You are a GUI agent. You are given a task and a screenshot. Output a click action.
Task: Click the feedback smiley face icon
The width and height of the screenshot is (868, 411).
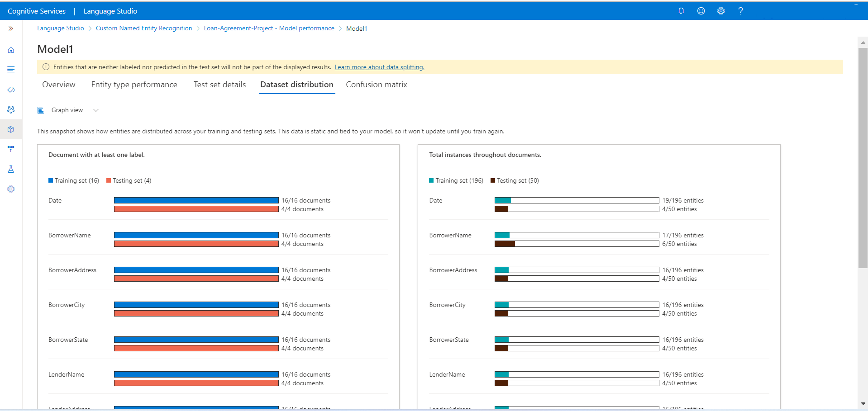coord(701,11)
